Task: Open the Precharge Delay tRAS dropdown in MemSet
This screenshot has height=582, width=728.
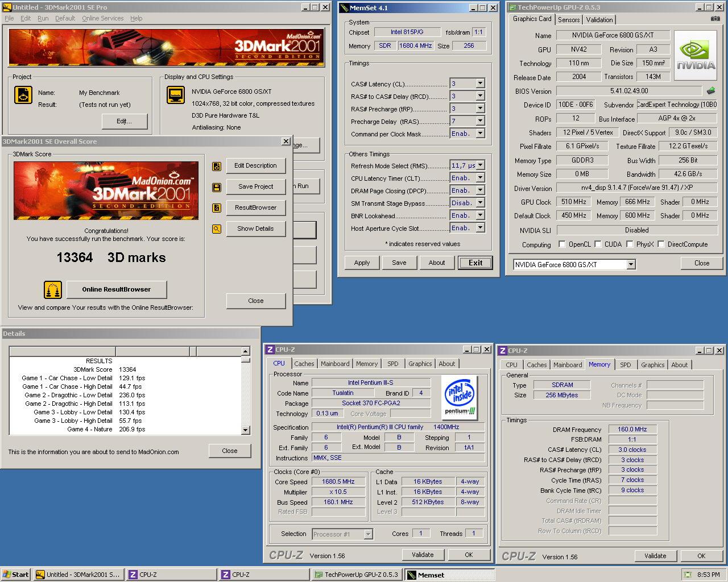Action: click(480, 121)
